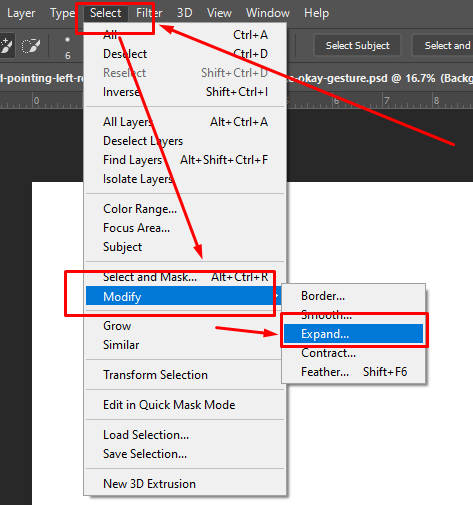473x505 pixels.
Task: Choose New 3D Extrusion
Action: point(185,484)
